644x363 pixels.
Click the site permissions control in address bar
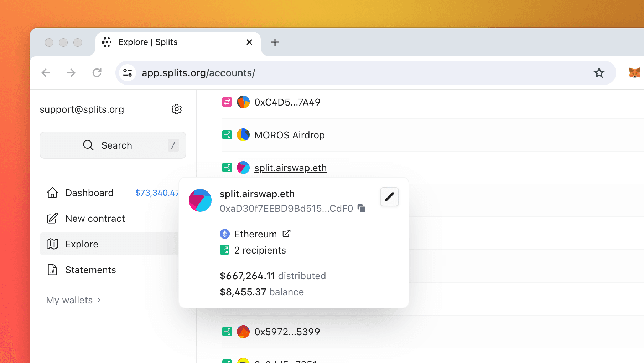coord(128,73)
